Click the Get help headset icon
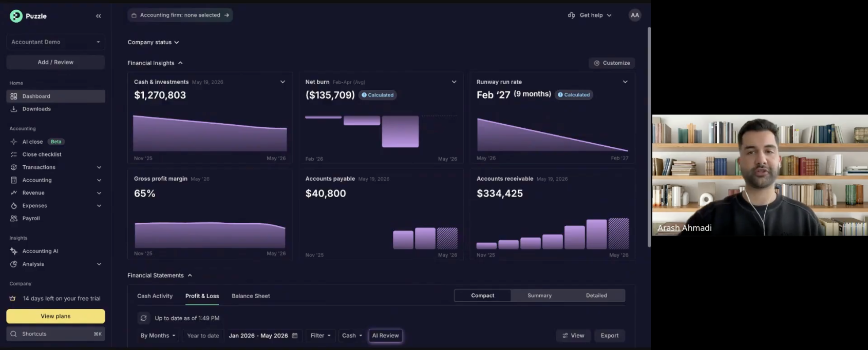Image resolution: width=868 pixels, height=350 pixels. pyautogui.click(x=571, y=15)
